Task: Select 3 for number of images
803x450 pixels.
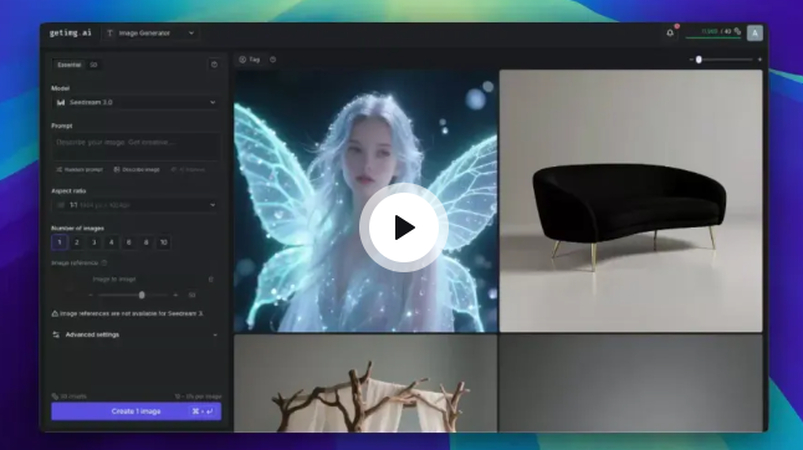Action: coord(94,242)
